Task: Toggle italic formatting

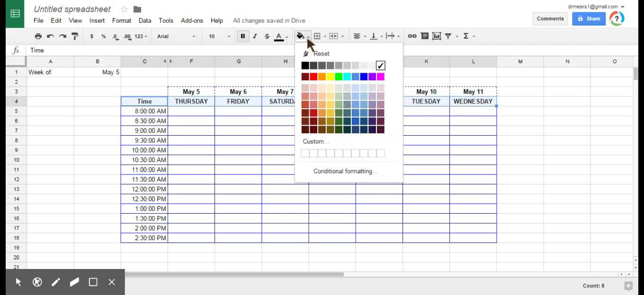Action: point(255,36)
